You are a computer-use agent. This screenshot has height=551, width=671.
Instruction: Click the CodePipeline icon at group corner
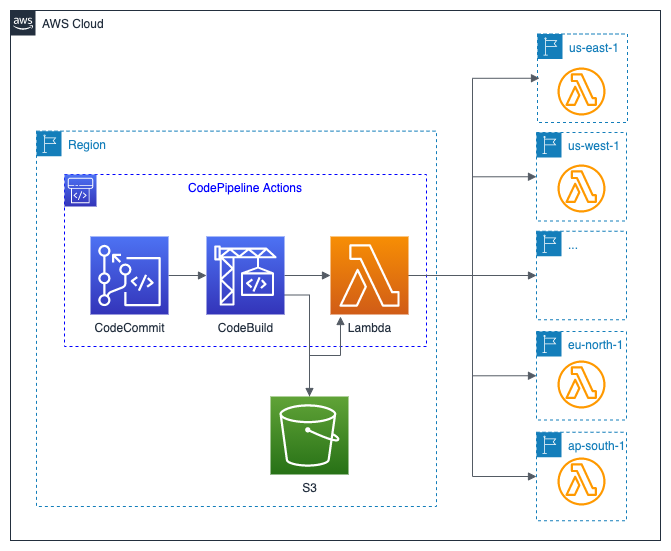pos(80,190)
